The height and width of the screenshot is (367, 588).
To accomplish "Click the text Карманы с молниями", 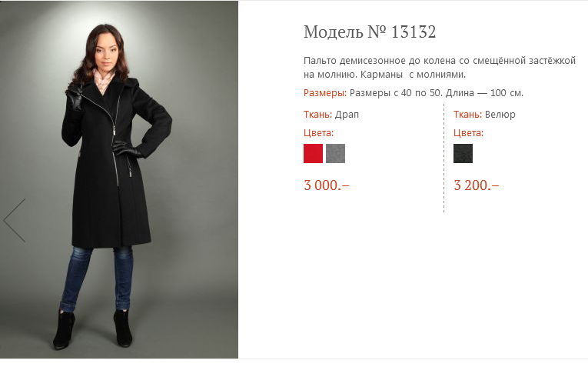I will [413, 75].
